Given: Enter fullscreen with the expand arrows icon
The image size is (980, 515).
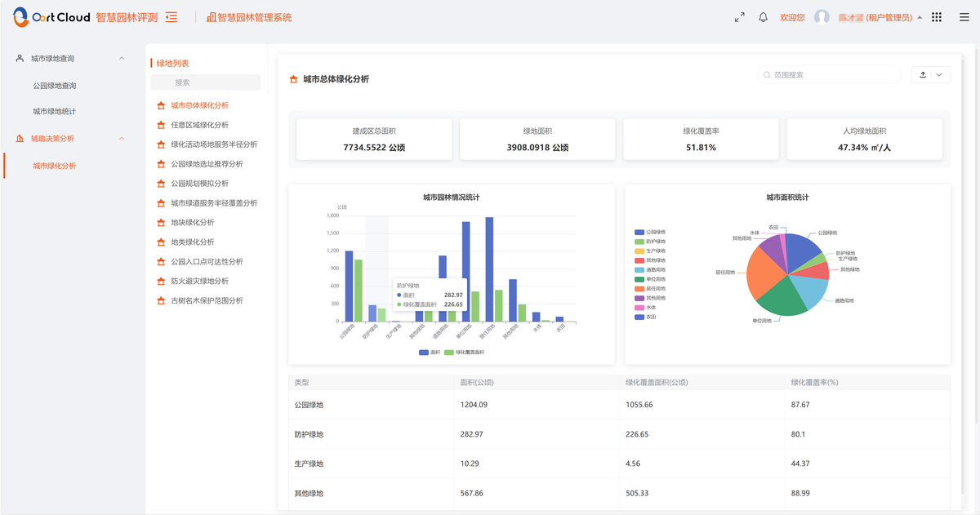Looking at the screenshot, I should pyautogui.click(x=739, y=17).
